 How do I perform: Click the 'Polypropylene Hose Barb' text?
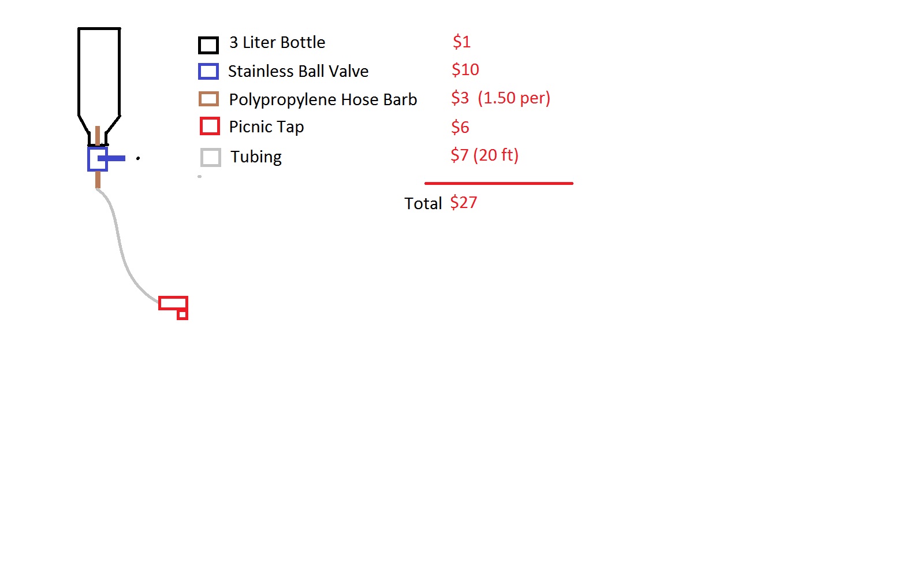click(x=323, y=100)
